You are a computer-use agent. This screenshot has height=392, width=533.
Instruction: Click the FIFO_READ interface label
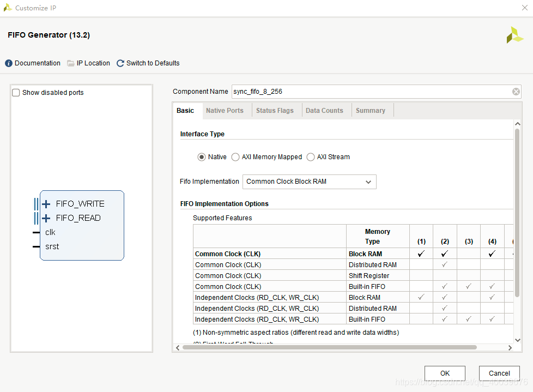(x=78, y=218)
